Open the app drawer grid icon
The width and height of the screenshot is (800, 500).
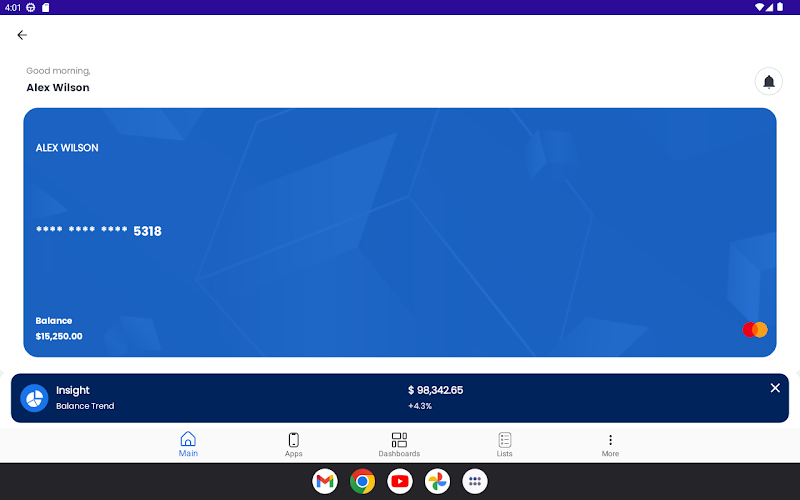(x=474, y=481)
